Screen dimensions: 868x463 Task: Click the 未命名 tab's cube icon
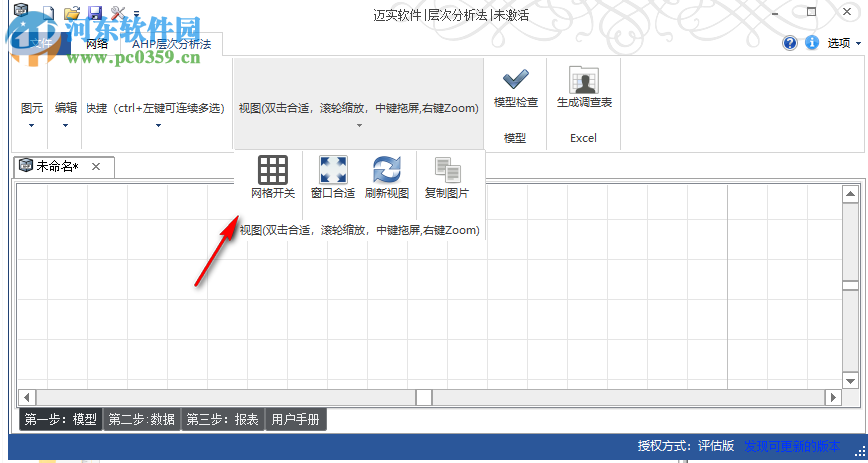25,165
